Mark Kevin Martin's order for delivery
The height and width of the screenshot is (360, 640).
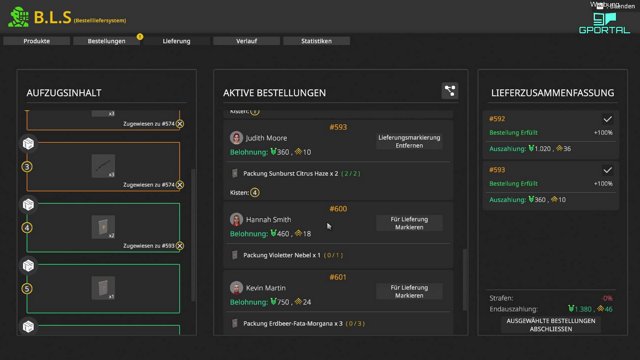409,291
